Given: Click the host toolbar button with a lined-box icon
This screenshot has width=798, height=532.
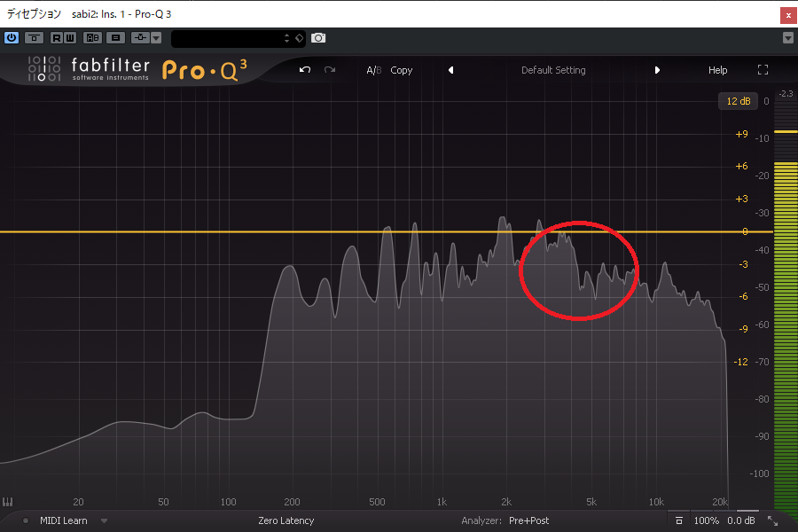Looking at the screenshot, I should pos(115,37).
